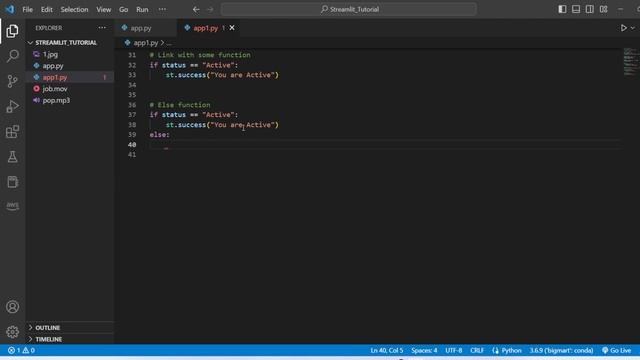Click the 'else:' keyword on line 39
Viewport: 640px width, 360px height.
click(x=159, y=135)
